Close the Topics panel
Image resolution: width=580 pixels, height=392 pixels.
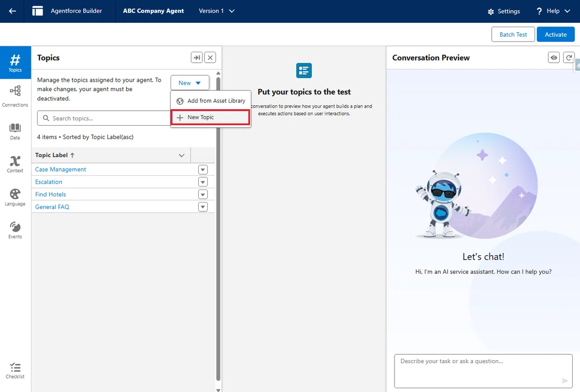[x=210, y=58]
